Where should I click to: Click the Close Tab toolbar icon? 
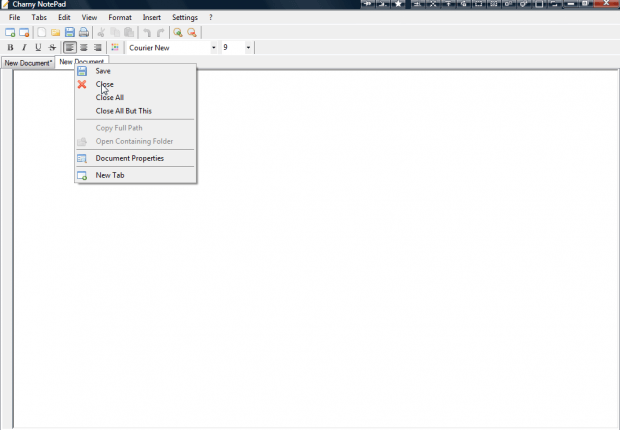(24, 32)
